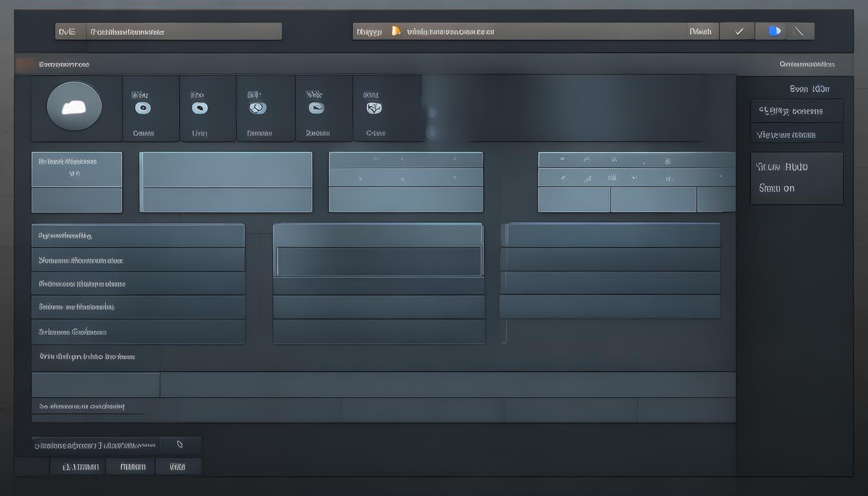Click the first labeled row in the left list
Screen dimensions: 868x496
138,236
